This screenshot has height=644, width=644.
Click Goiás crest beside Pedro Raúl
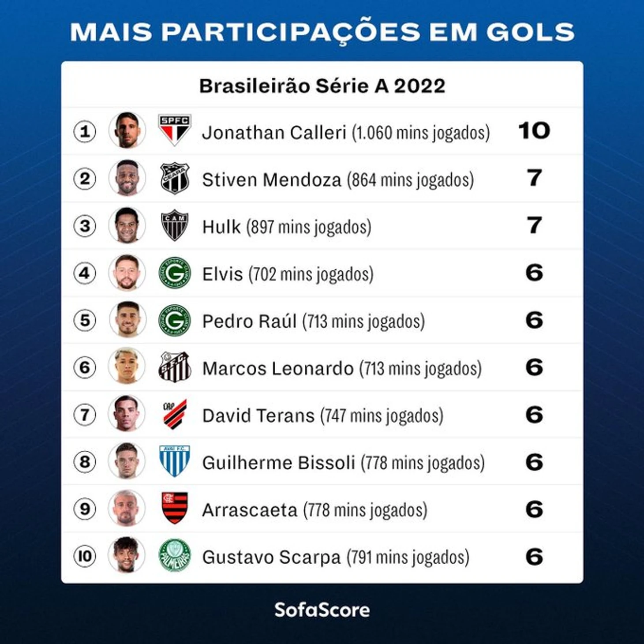[175, 320]
